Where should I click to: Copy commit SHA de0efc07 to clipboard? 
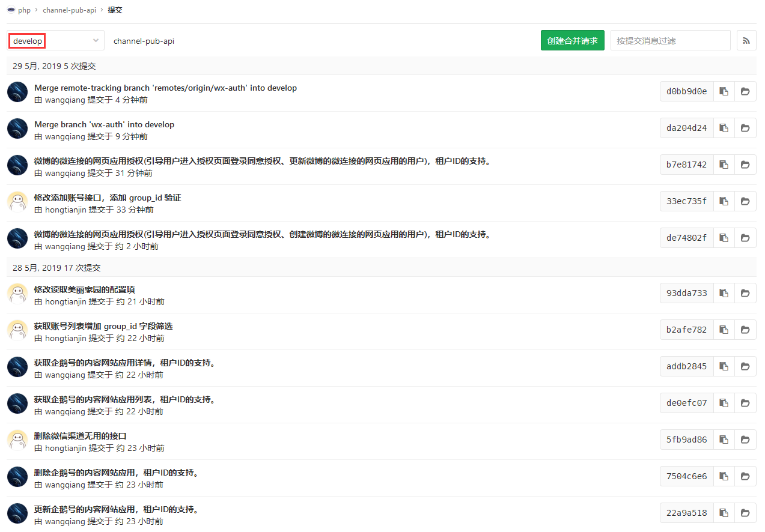[x=724, y=403]
